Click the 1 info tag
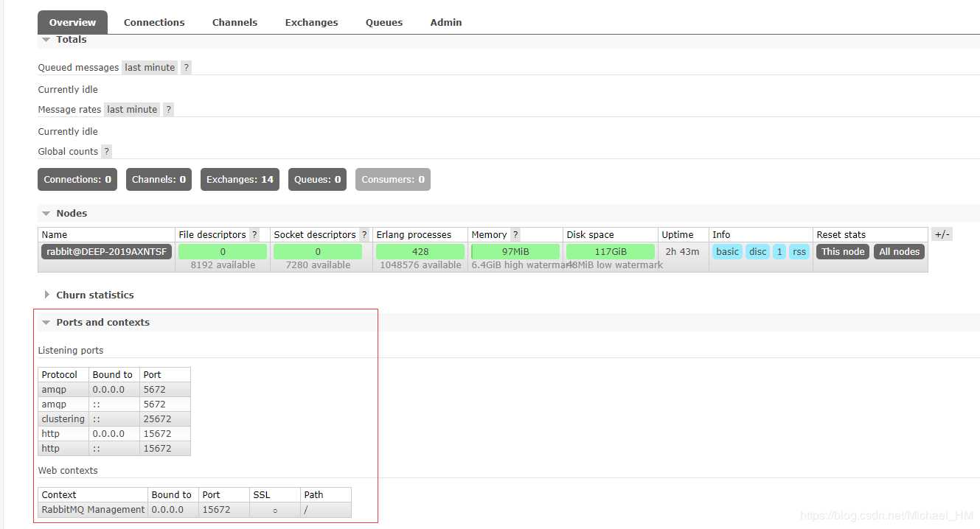 779,251
